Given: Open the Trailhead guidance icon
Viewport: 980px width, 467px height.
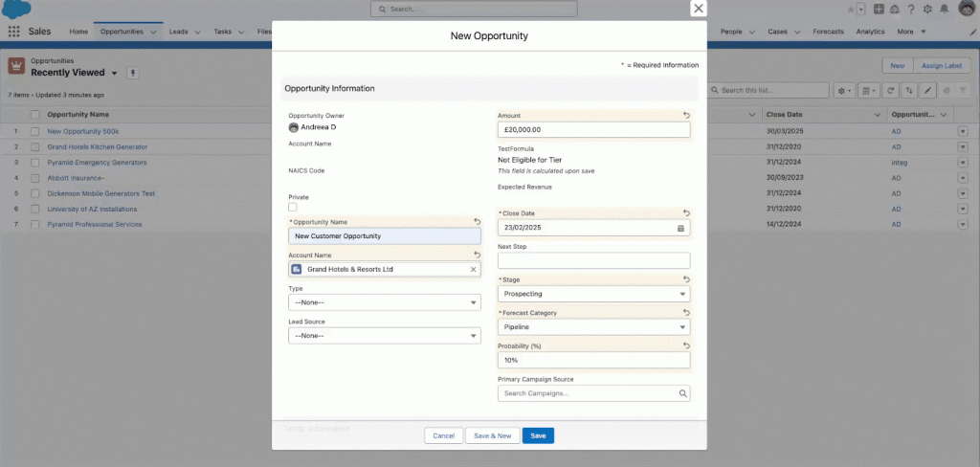Looking at the screenshot, I should [895, 10].
